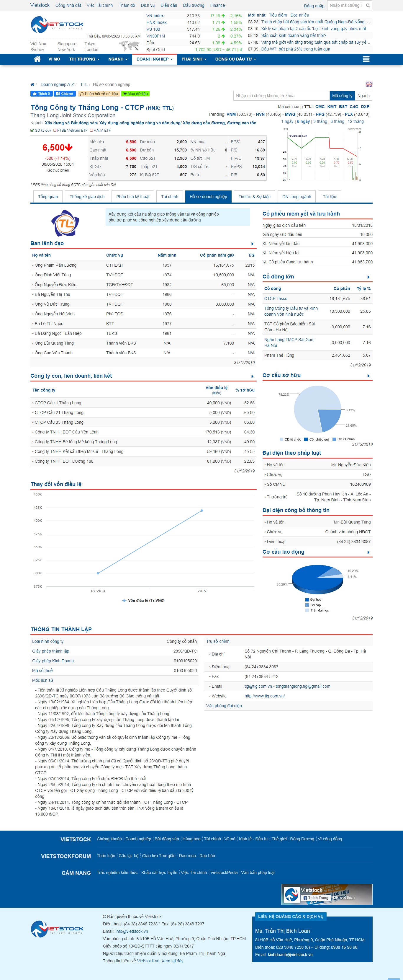Screen dimensions: 403x980
Task: Open CMC related ticker link
Action: (320, 107)
